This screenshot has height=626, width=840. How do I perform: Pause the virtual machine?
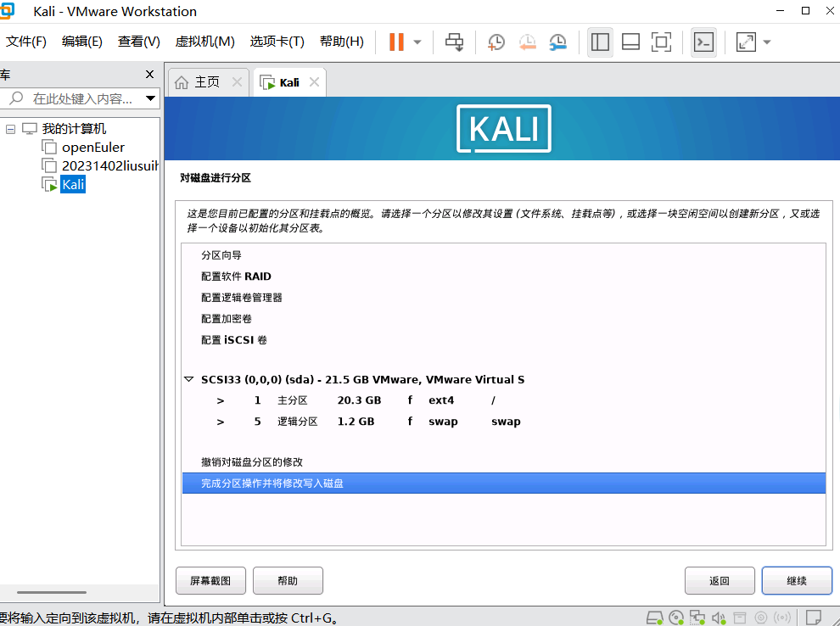pos(396,42)
